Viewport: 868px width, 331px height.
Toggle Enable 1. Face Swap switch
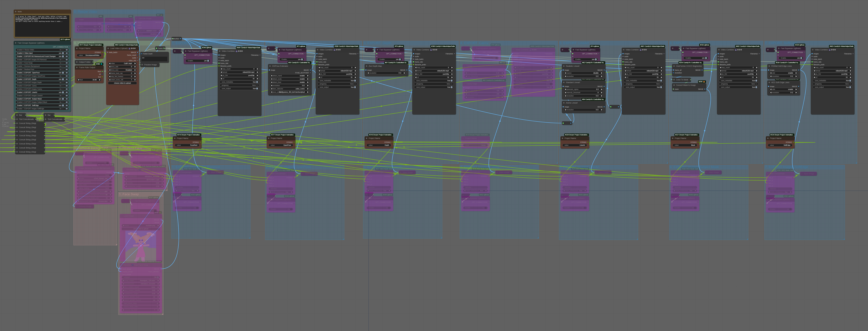[x=63, y=63]
